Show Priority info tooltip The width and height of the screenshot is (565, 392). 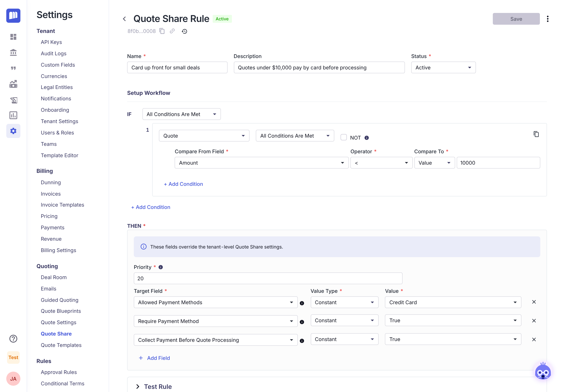(x=160, y=267)
